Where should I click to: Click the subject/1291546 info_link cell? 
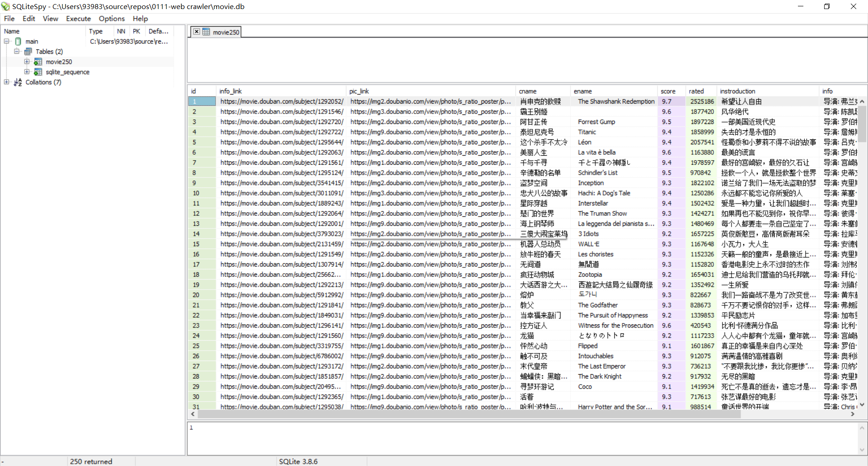pyautogui.click(x=281, y=112)
